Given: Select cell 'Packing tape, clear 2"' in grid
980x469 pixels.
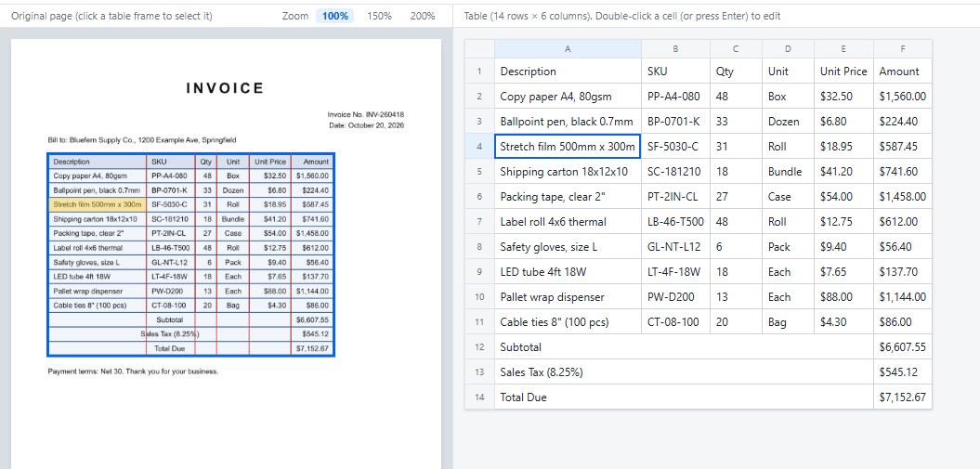Looking at the screenshot, I should pyautogui.click(x=568, y=197).
